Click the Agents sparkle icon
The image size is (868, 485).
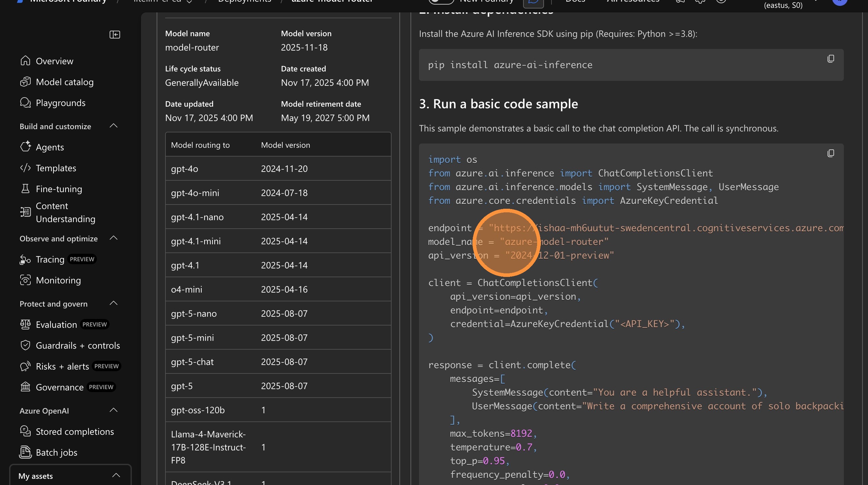click(25, 147)
